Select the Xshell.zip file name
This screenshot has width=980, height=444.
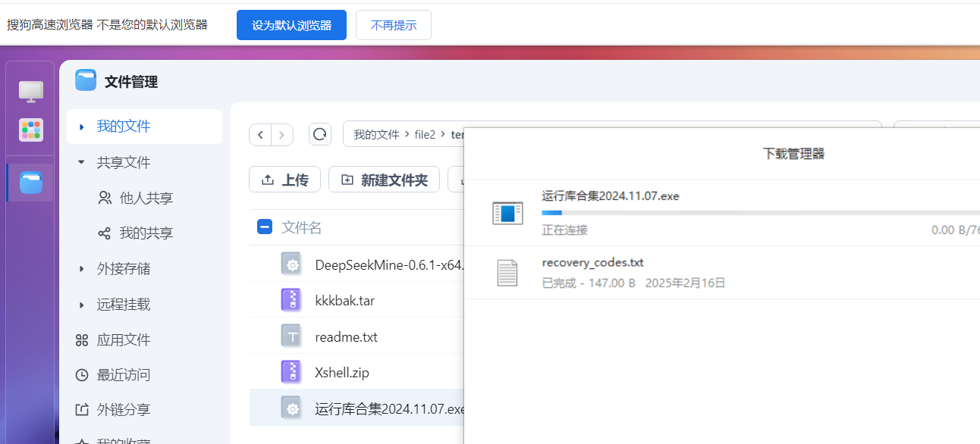(342, 372)
